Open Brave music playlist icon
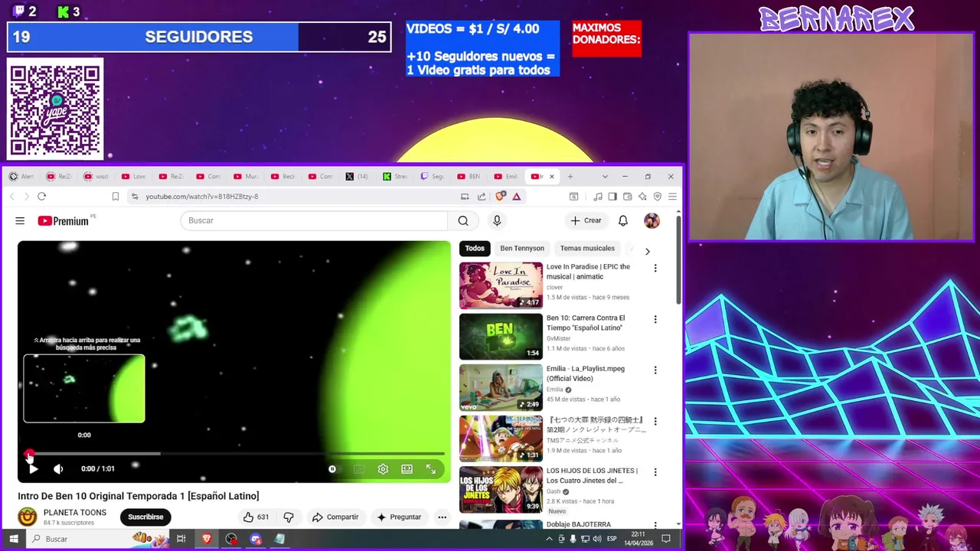This screenshot has width=980, height=551. (x=597, y=197)
